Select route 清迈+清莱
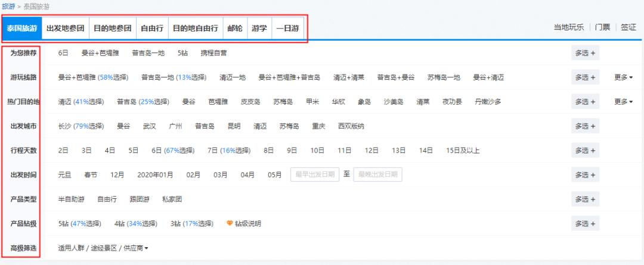 click(x=349, y=77)
